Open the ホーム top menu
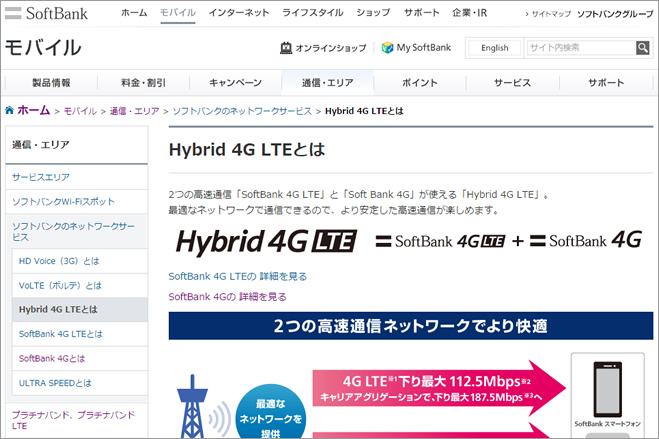 [x=134, y=13]
